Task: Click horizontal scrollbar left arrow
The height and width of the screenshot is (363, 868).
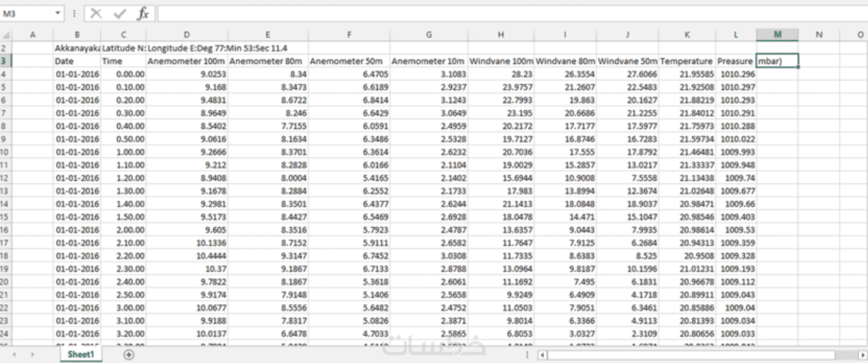Action: coord(543,355)
